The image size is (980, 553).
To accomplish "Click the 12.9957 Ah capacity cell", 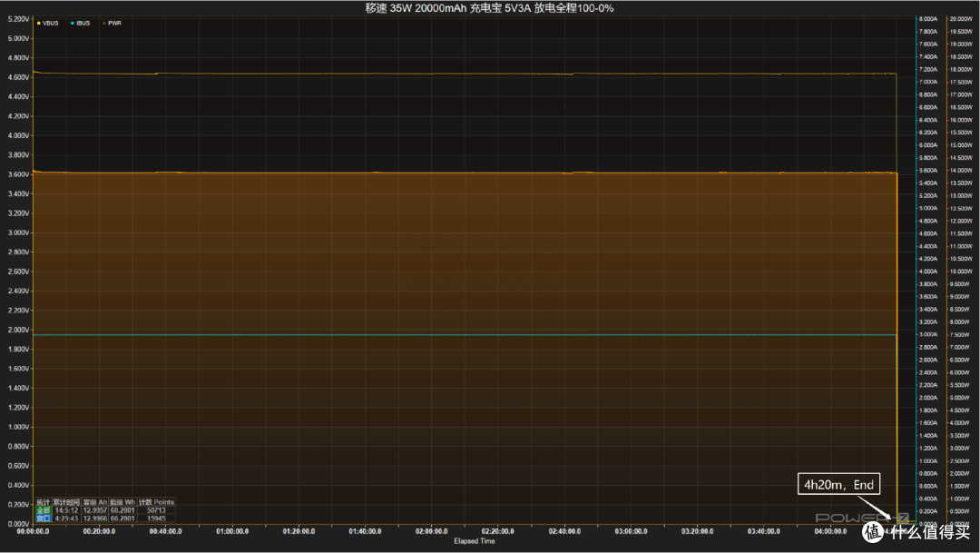I will 95,510.
